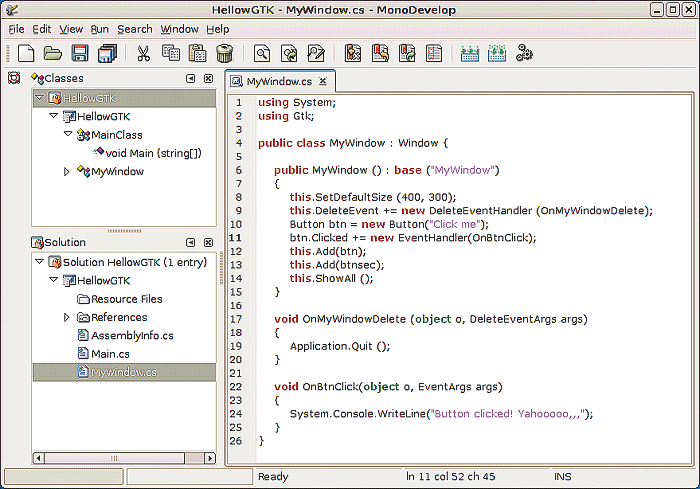Click the Build toolbar icon

470,54
